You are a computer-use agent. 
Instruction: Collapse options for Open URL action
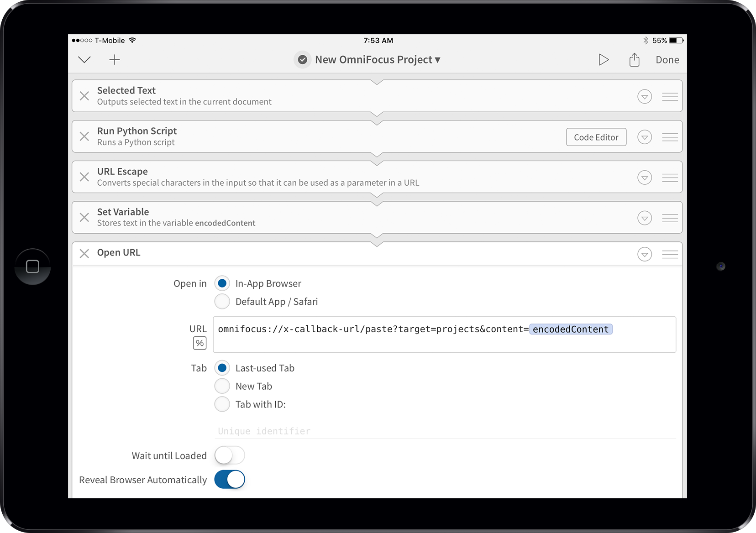pyautogui.click(x=645, y=254)
